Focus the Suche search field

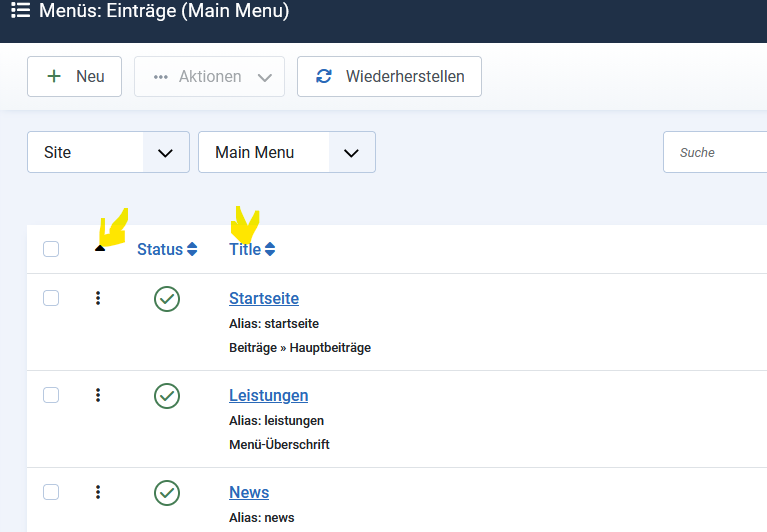(715, 152)
